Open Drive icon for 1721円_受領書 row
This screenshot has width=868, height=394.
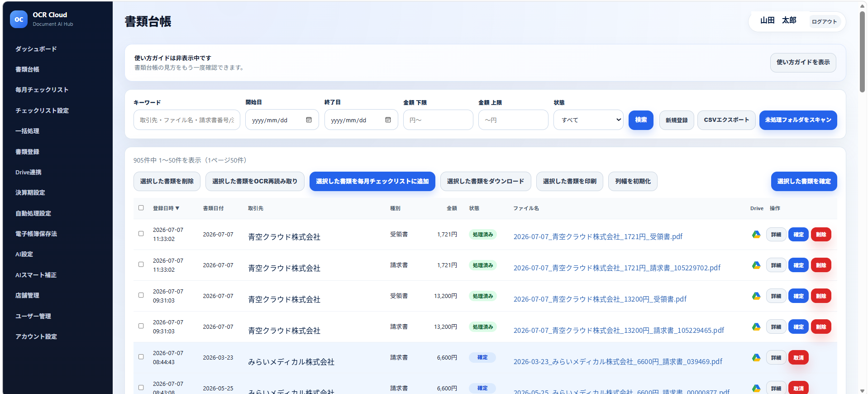756,235
